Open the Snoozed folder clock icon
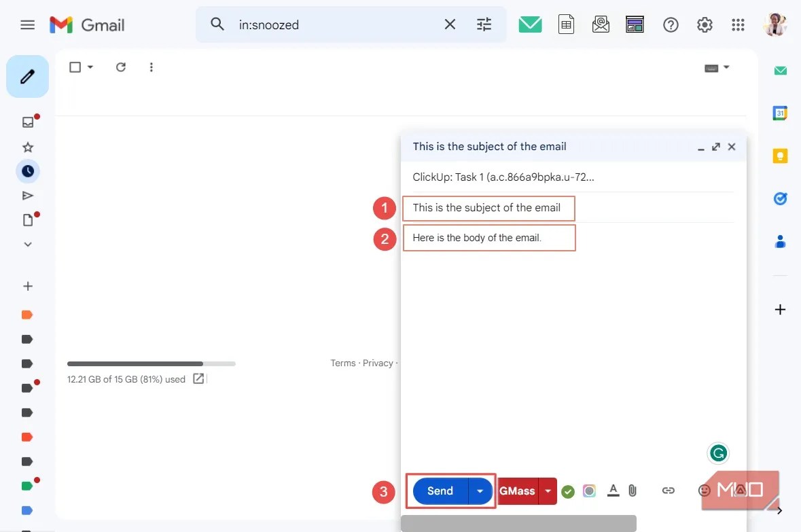The image size is (801, 532). coord(27,171)
